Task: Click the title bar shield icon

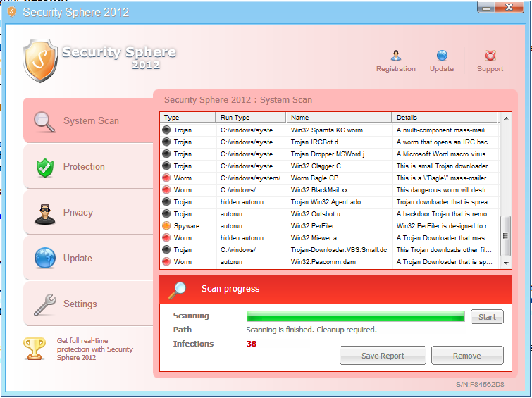Action: point(11,12)
